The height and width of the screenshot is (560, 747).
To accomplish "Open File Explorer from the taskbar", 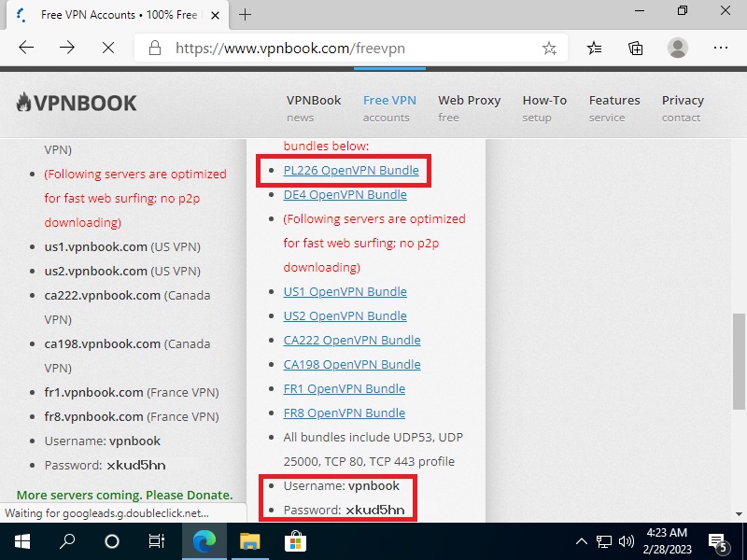I will pyautogui.click(x=249, y=540).
